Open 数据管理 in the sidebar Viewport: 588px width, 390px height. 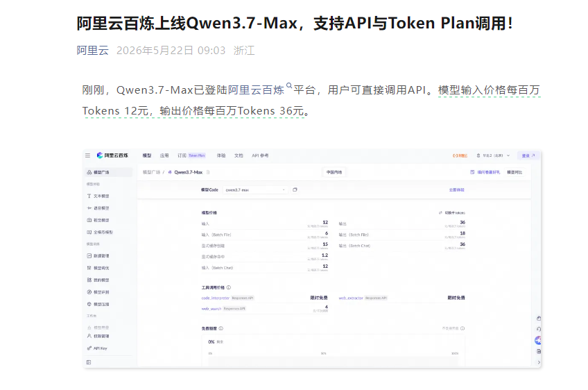click(x=98, y=255)
